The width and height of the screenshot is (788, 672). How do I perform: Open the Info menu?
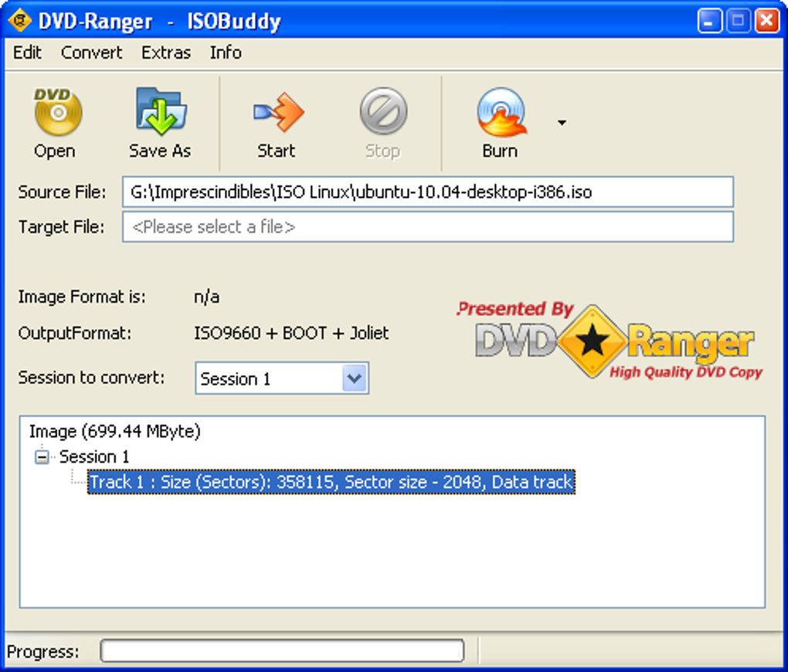pyautogui.click(x=226, y=53)
